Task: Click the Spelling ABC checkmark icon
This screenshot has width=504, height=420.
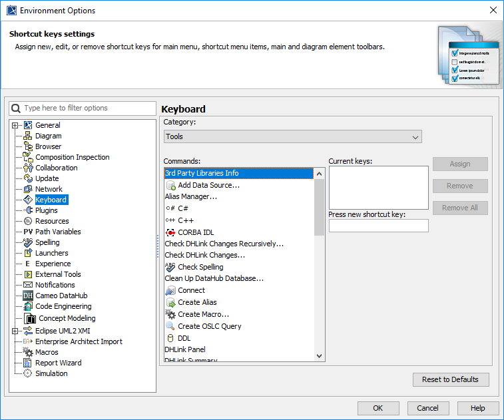Action: (28, 242)
